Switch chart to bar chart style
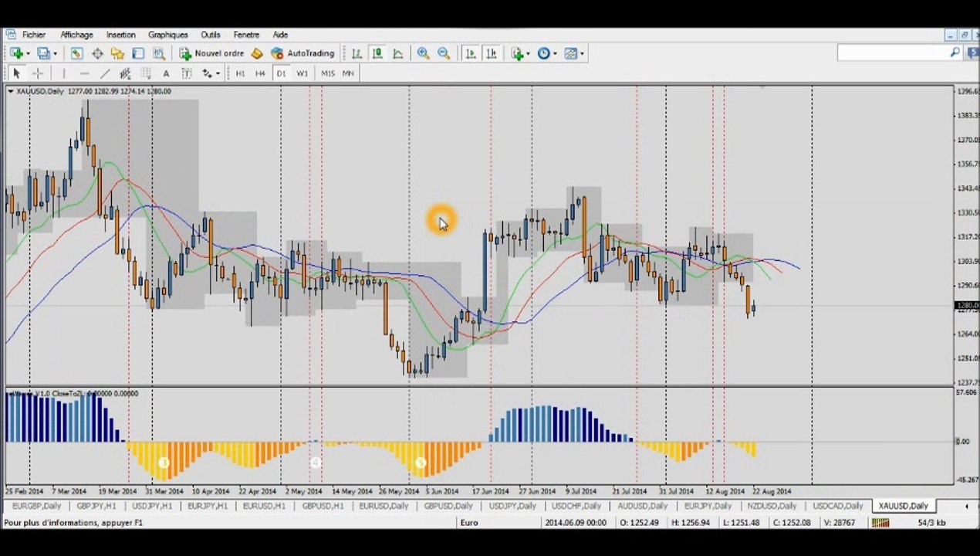Screen dimensions: 980x556 point(357,53)
